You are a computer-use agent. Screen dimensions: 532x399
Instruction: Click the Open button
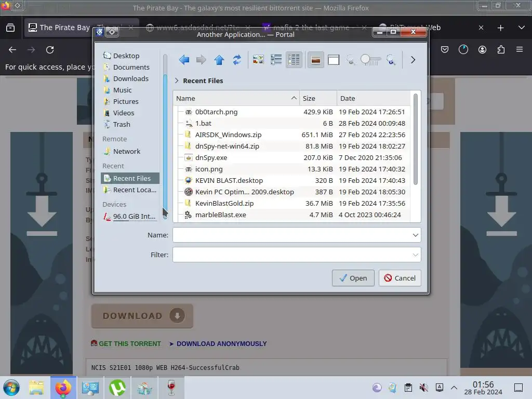pyautogui.click(x=353, y=278)
